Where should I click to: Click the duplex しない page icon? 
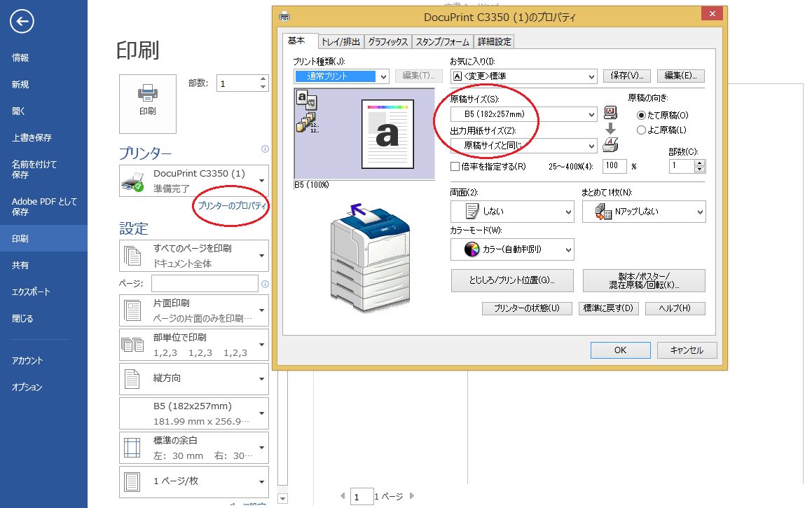pyautogui.click(x=472, y=212)
